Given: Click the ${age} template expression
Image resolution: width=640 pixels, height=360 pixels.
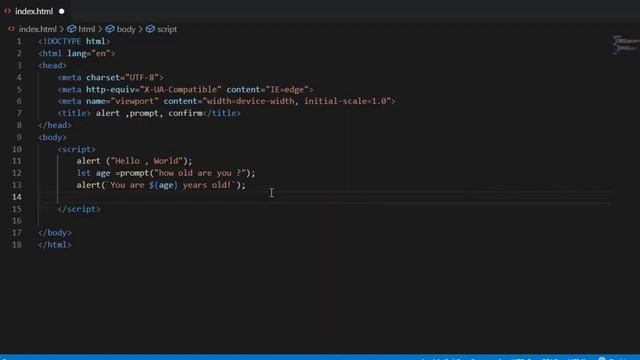Looking at the screenshot, I should click(x=163, y=185).
